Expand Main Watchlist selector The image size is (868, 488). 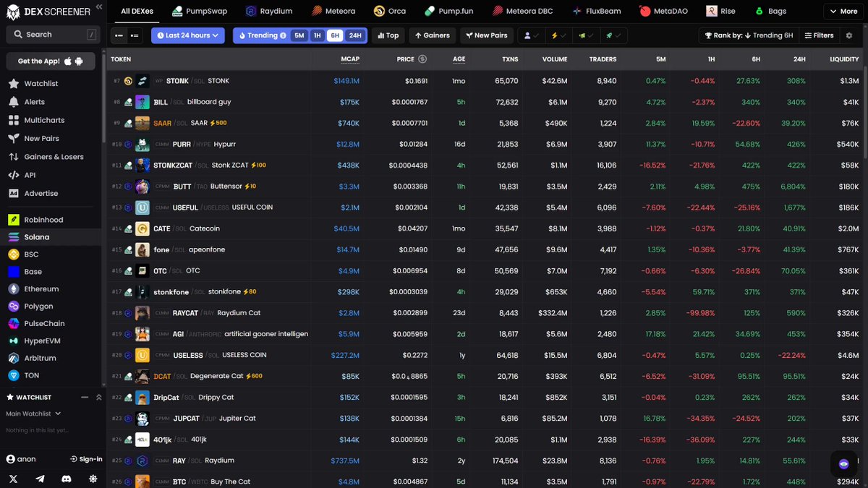[x=33, y=414]
